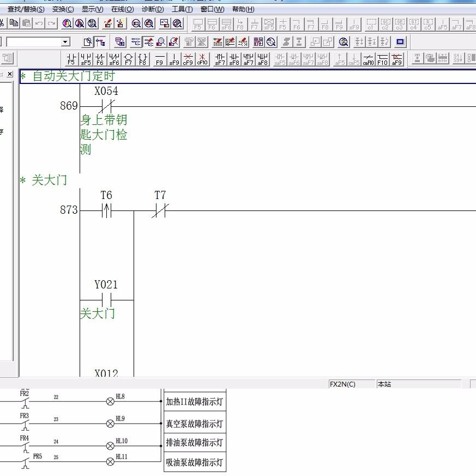Open 工具(T) menu
Viewport: 476px width, 476px height.
click(x=182, y=9)
